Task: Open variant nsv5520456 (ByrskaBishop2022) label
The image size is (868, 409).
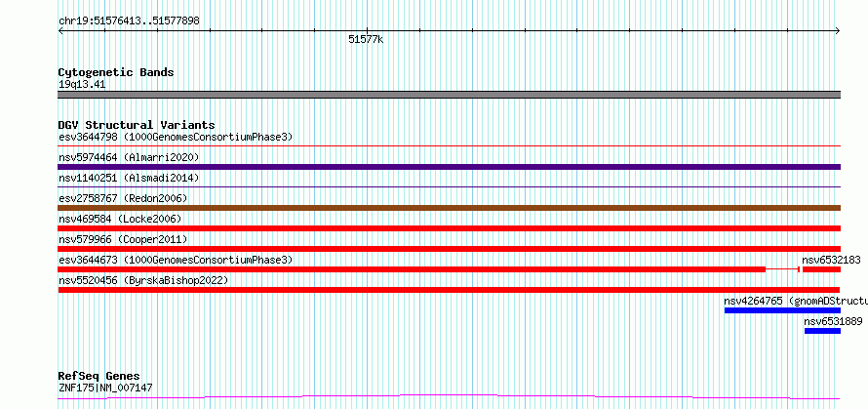Action: pos(143,280)
